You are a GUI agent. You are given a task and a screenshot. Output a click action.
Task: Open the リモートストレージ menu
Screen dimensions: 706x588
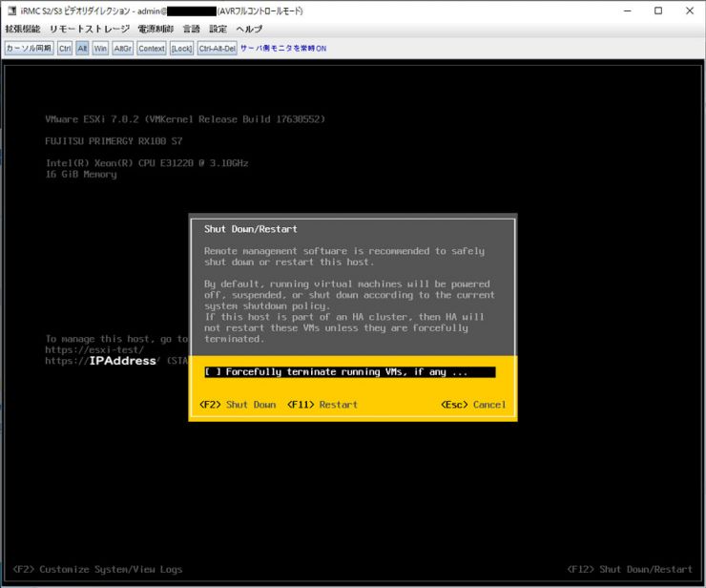[x=90, y=30]
